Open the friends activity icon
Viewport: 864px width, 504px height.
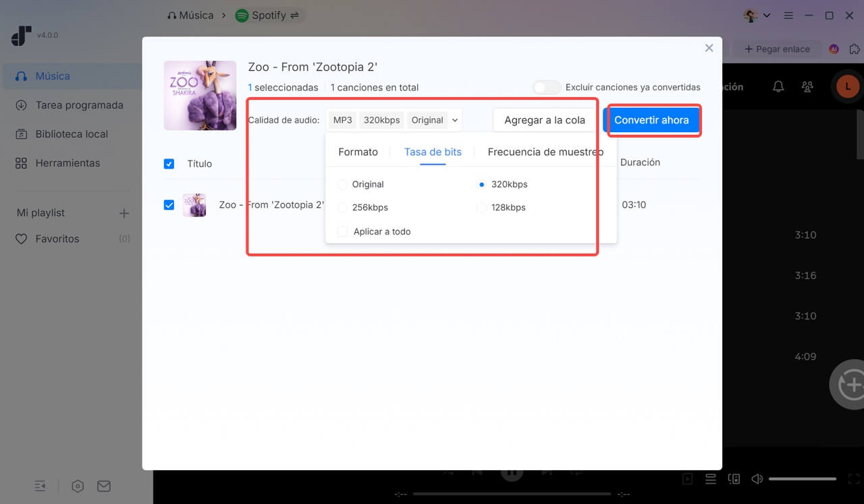[807, 86]
